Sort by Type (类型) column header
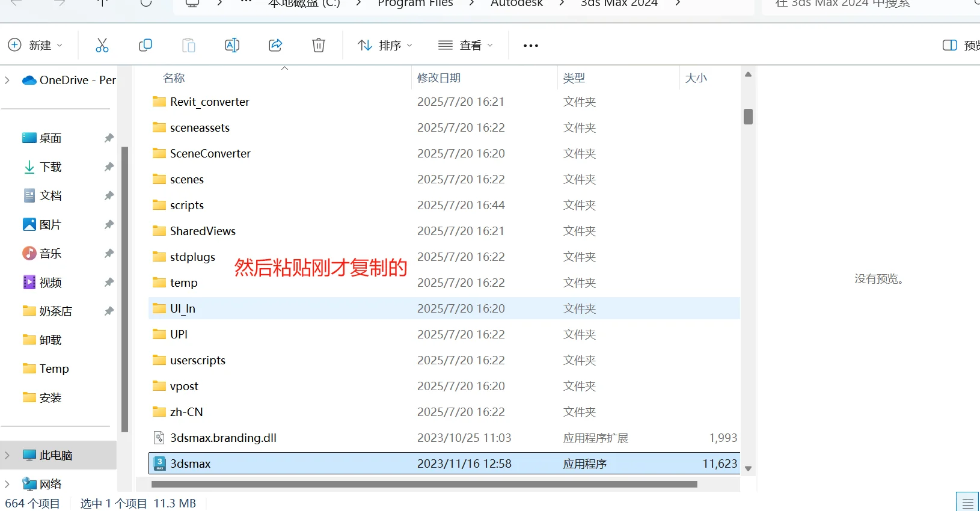The height and width of the screenshot is (511, 980). point(574,78)
